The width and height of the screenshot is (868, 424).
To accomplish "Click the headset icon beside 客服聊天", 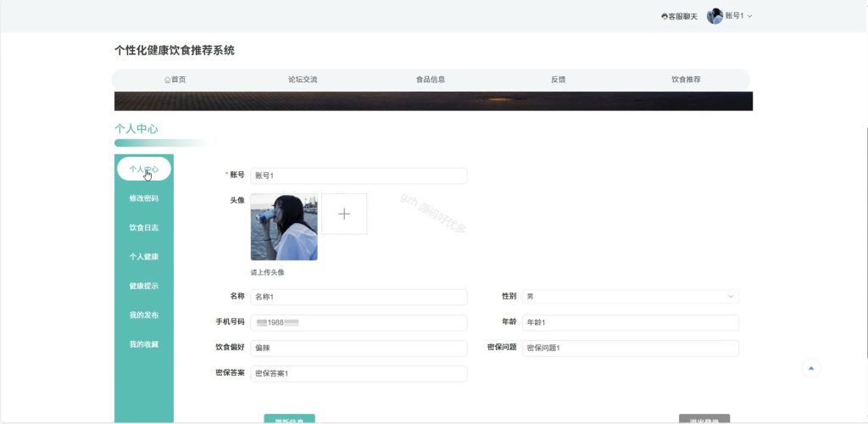I will point(665,17).
